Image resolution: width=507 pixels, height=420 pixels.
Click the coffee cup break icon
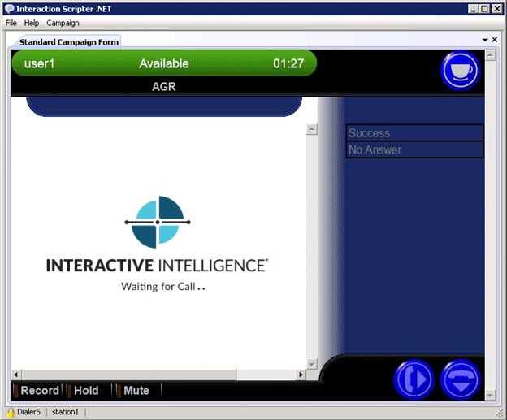tap(461, 71)
